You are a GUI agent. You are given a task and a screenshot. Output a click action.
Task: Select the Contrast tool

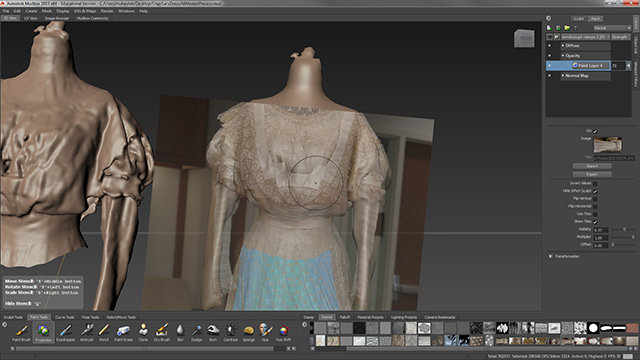tap(231, 333)
